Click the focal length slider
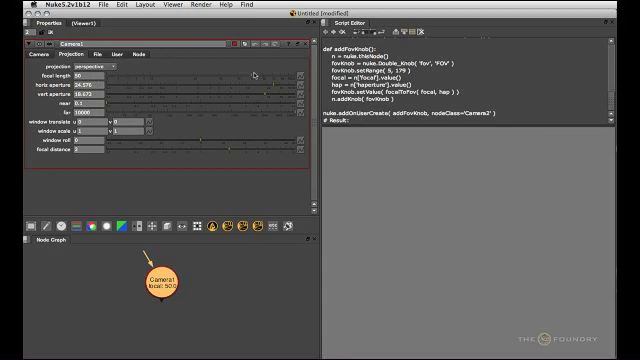Screen dimensions: 640x360 (201, 76)
